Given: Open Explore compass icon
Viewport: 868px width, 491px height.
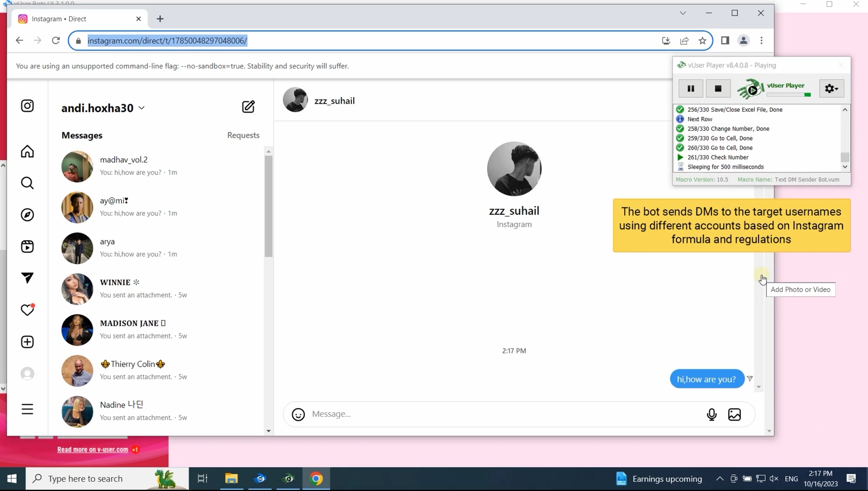Looking at the screenshot, I should [27, 215].
